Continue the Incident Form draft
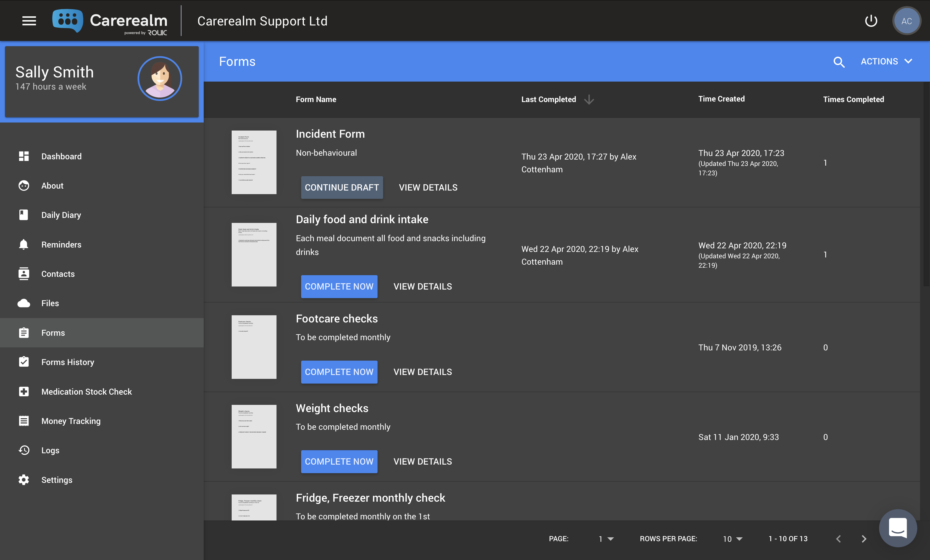Screen dimensions: 930x560 click(342, 187)
